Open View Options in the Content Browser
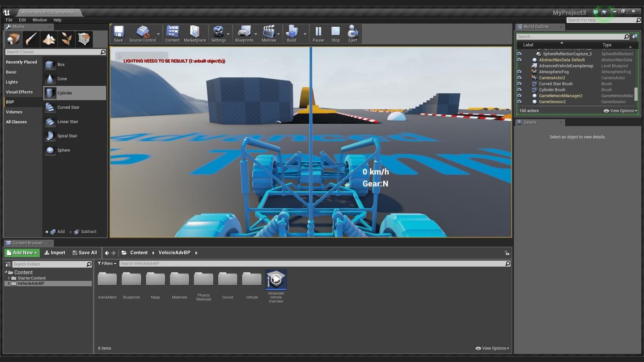Viewport: 644px width, 362px height. coord(492,348)
